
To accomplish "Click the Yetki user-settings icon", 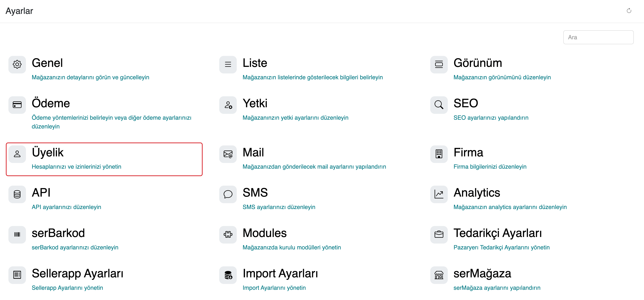I will click(228, 105).
